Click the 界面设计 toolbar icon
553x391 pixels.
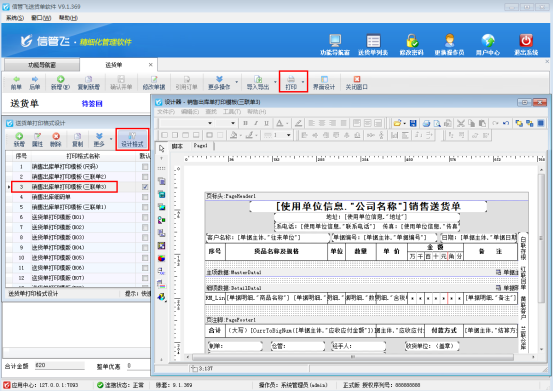324,83
